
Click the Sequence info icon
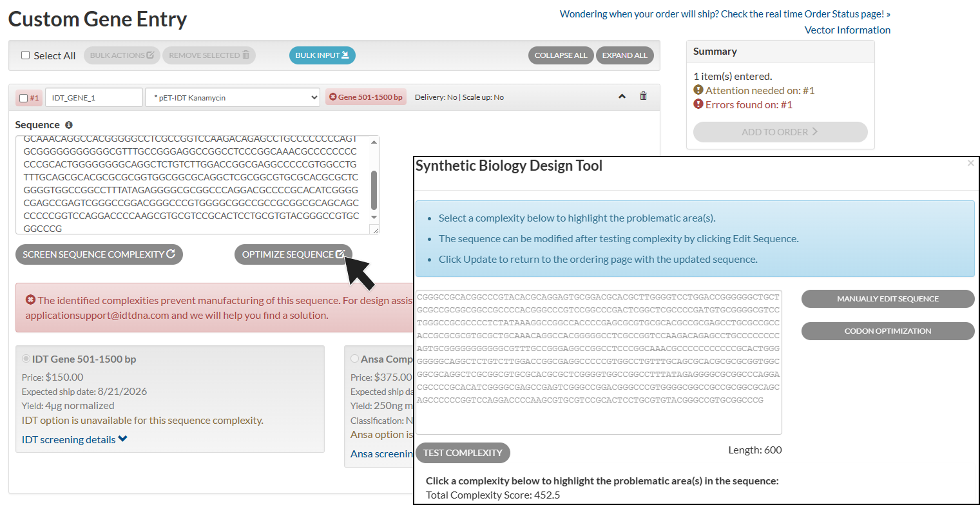[69, 125]
